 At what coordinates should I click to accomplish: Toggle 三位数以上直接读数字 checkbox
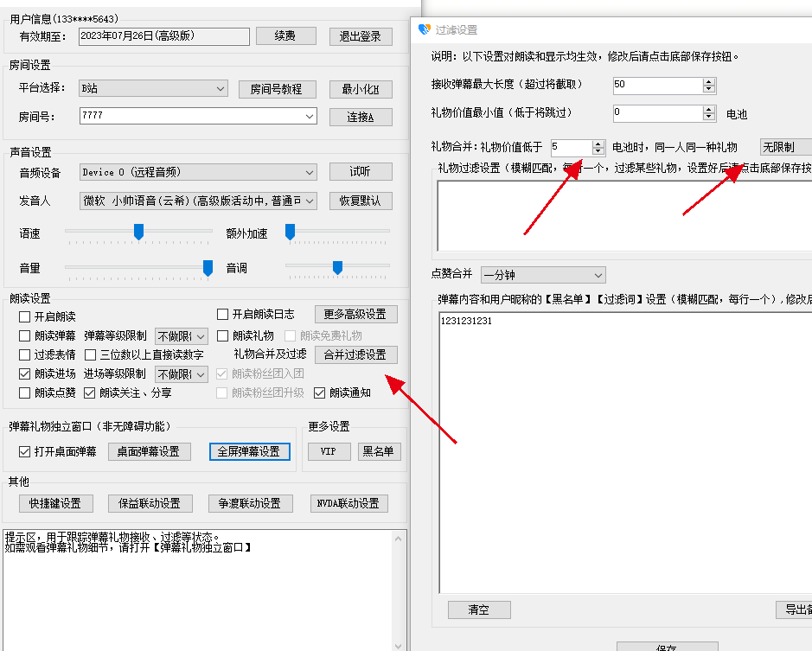90,354
